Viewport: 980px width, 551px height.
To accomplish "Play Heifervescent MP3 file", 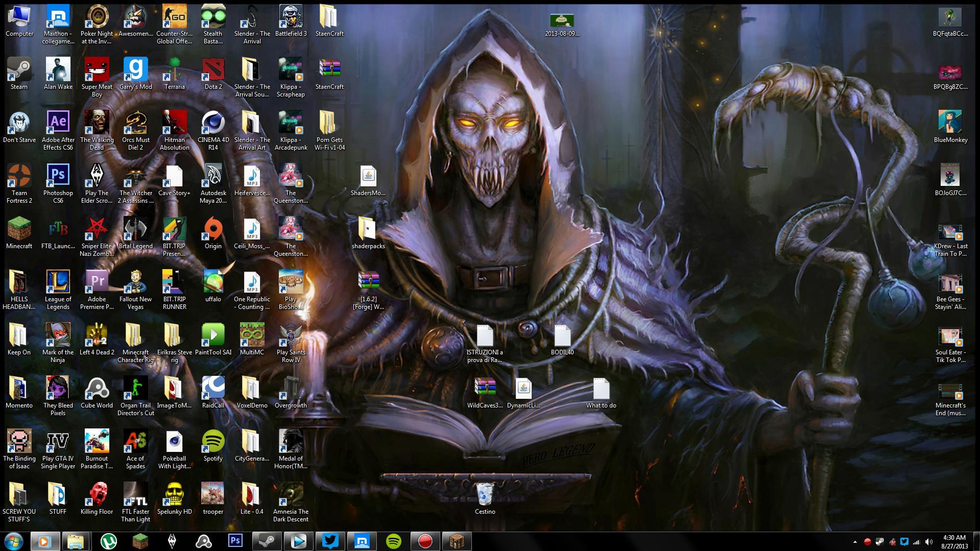I will click(252, 180).
